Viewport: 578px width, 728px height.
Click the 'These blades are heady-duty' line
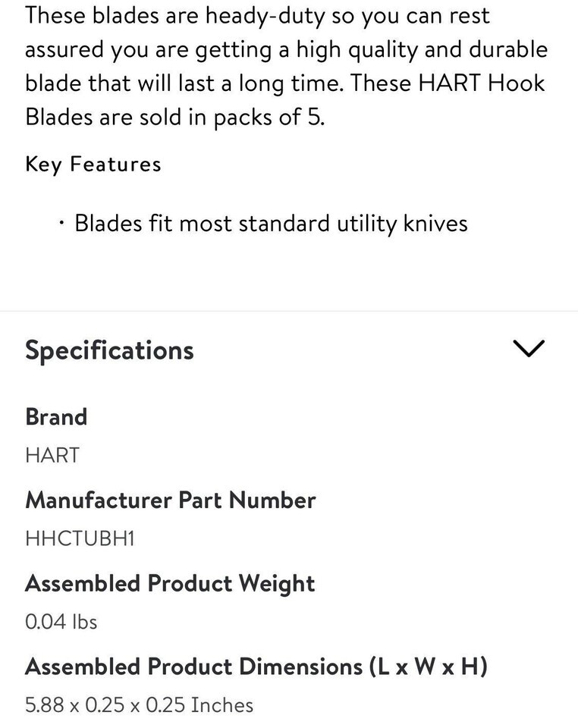pyautogui.click(x=257, y=15)
